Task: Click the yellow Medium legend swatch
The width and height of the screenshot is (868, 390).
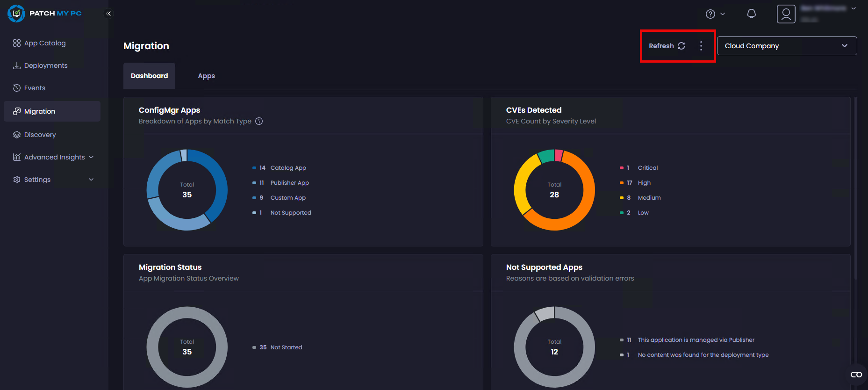Action: (622, 198)
